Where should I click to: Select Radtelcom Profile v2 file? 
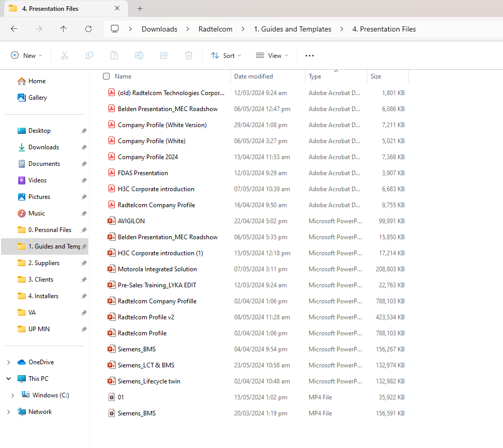click(x=146, y=317)
